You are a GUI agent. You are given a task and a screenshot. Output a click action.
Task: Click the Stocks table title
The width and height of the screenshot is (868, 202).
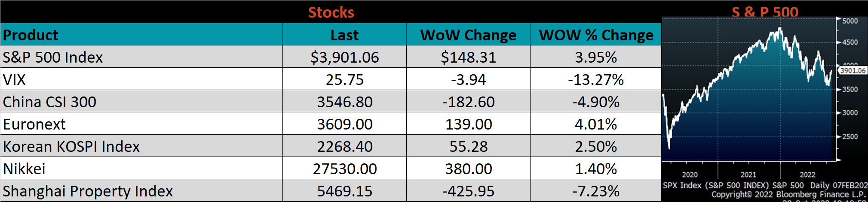click(331, 12)
